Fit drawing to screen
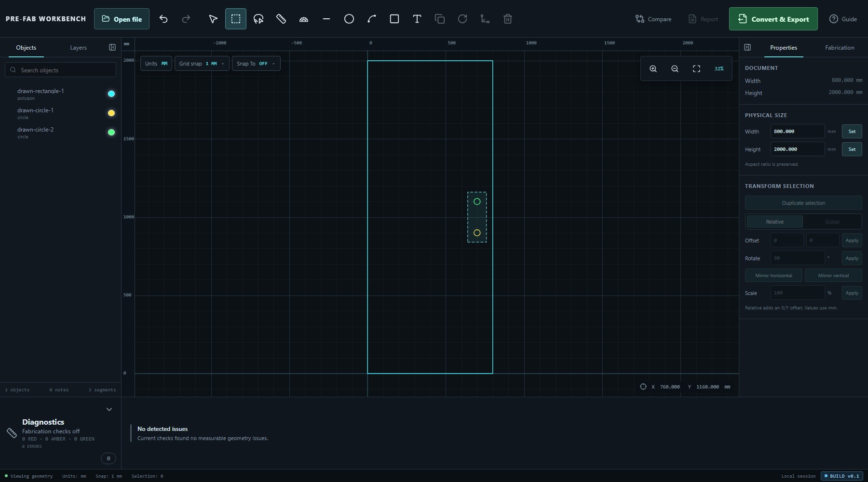 coord(696,69)
